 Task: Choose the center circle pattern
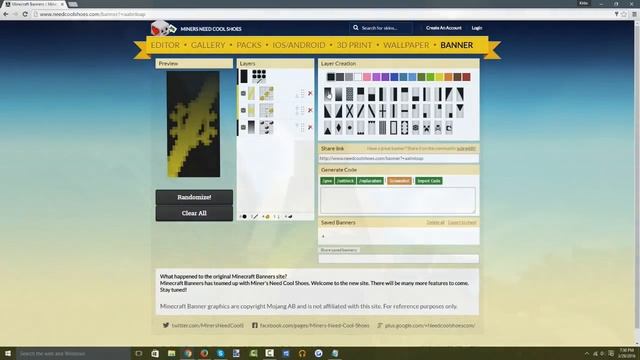pos(350,128)
